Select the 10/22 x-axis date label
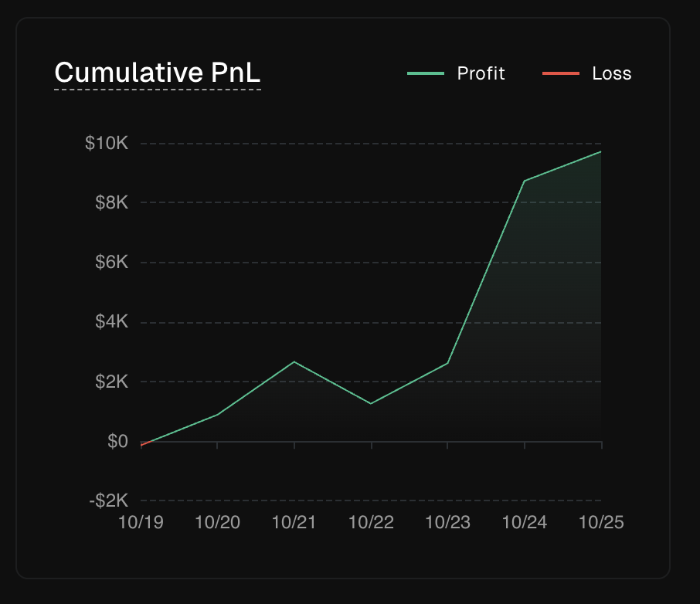This screenshot has height=604, width=700. click(371, 523)
